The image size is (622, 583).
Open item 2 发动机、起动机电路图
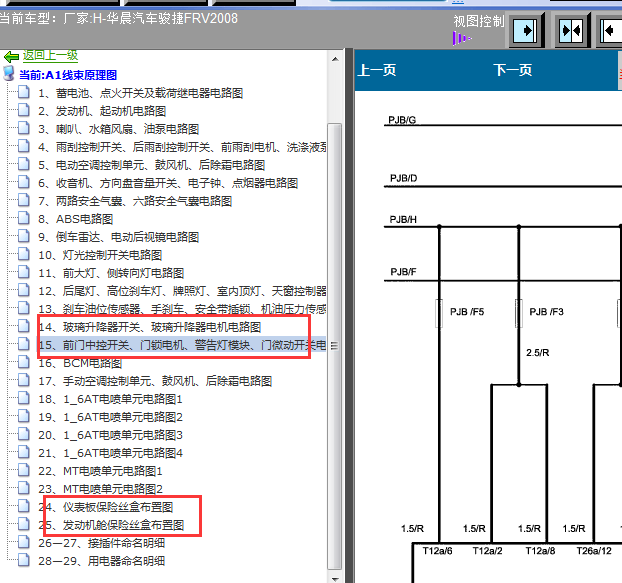click(102, 111)
